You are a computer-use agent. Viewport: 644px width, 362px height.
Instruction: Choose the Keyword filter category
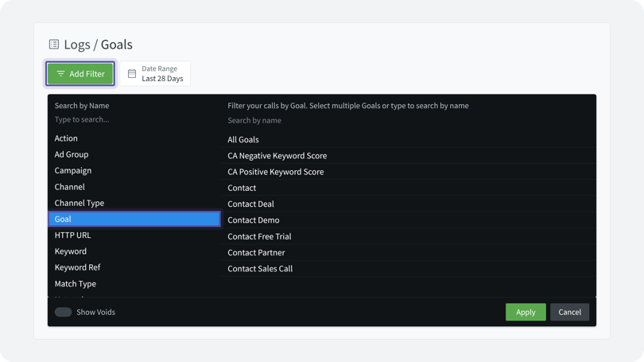click(134, 251)
